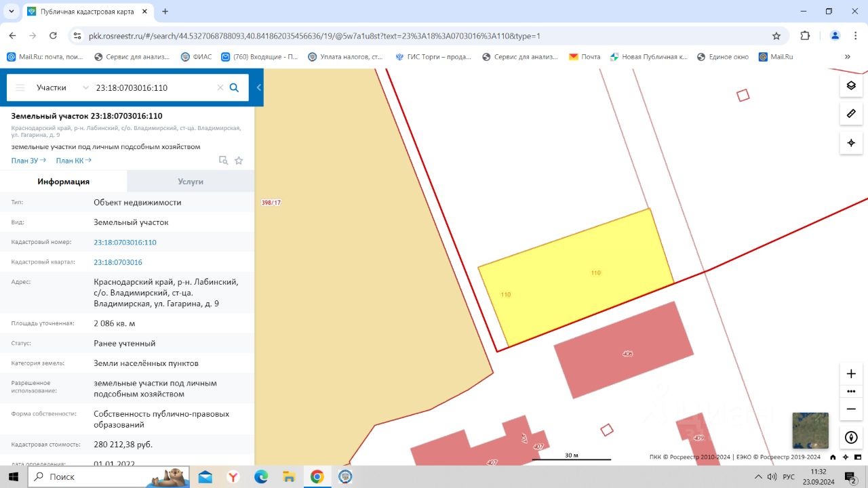Open the map layers panel
The image size is (868, 488).
pos(851,86)
